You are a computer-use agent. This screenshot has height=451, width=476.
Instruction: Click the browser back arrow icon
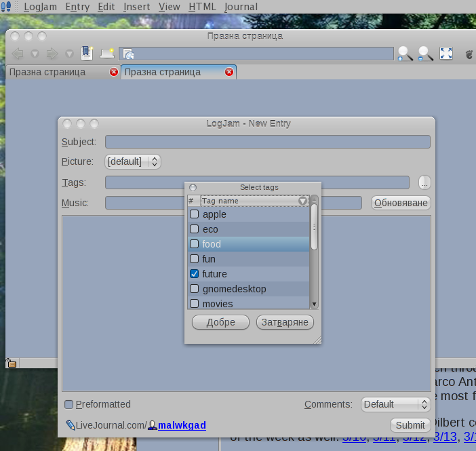(x=18, y=54)
